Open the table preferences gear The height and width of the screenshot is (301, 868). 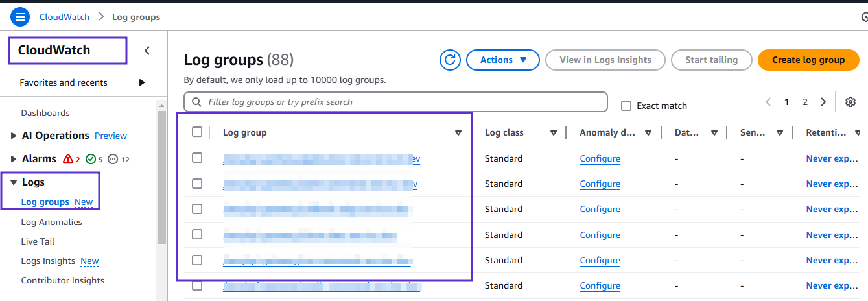tap(850, 102)
